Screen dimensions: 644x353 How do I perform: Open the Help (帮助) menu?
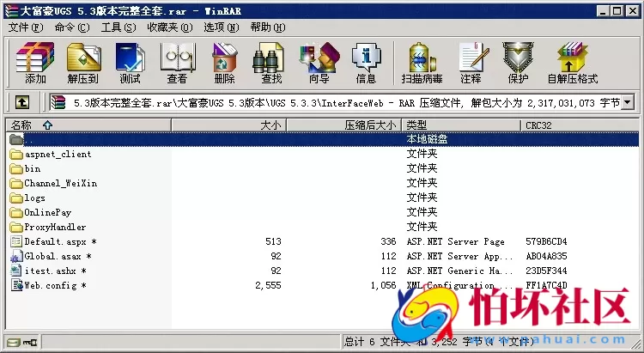click(268, 27)
